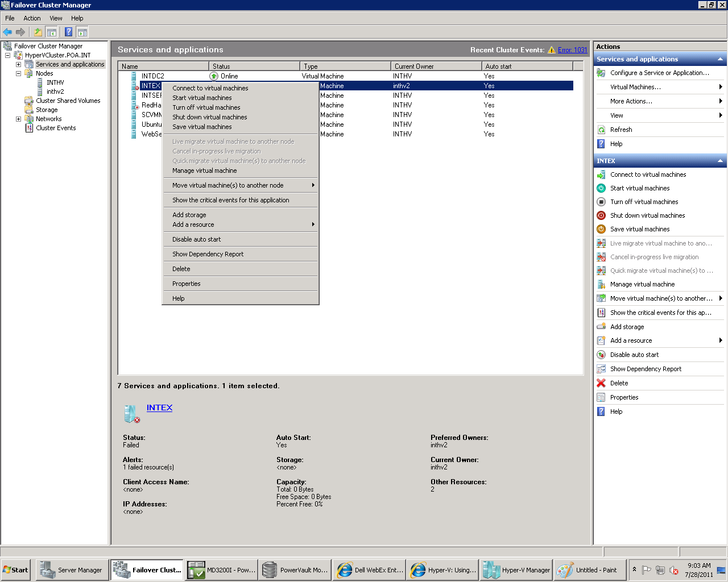Screen dimensions: 728x582
Task: Open the PowerVault taskbar window
Action: pyautogui.click(x=295, y=570)
